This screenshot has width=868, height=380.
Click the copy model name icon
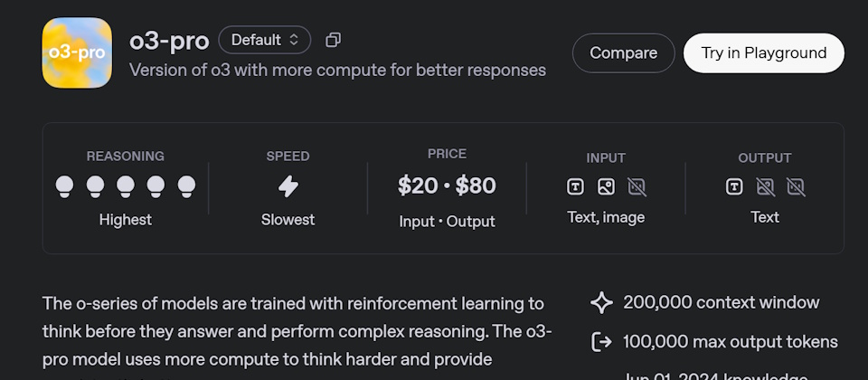(334, 40)
